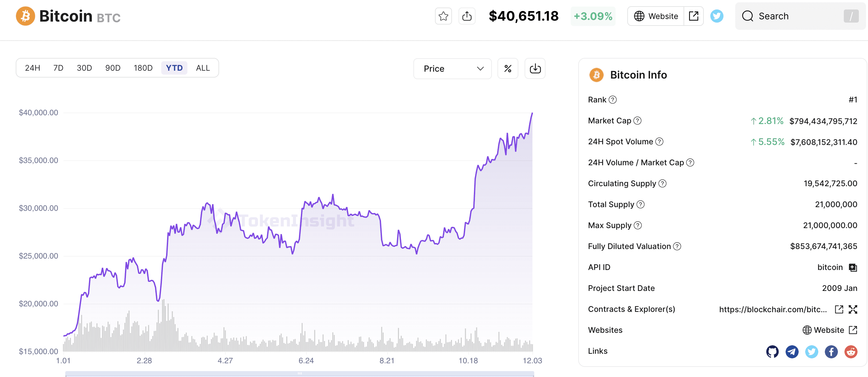The image size is (868, 377).
Task: Show the Market Cap tooltip question mark
Action: pyautogui.click(x=638, y=121)
